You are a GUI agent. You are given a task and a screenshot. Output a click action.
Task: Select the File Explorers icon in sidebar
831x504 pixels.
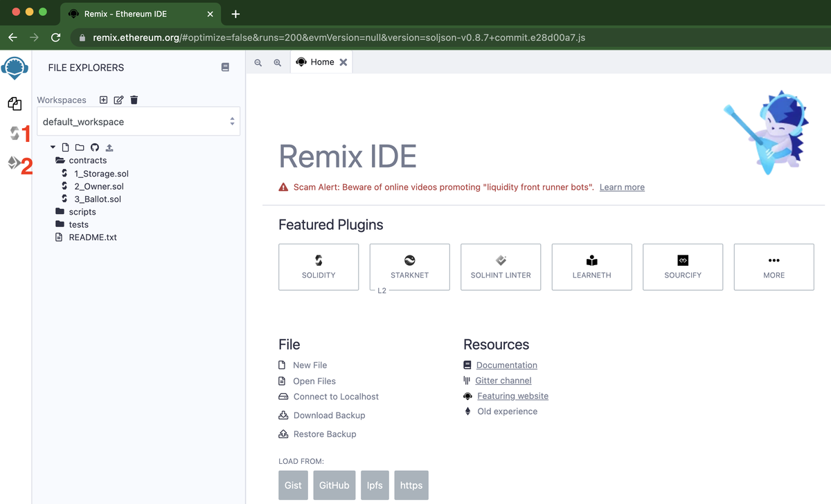point(15,104)
